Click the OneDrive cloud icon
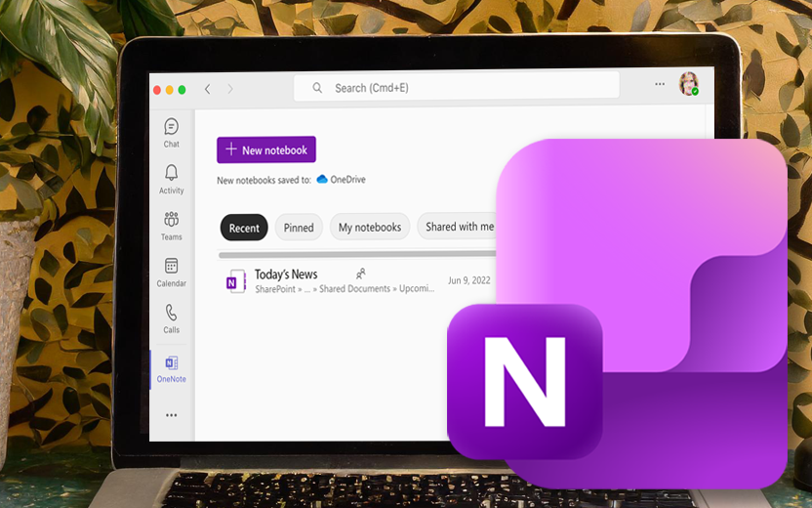Image resolution: width=812 pixels, height=508 pixels. click(322, 180)
